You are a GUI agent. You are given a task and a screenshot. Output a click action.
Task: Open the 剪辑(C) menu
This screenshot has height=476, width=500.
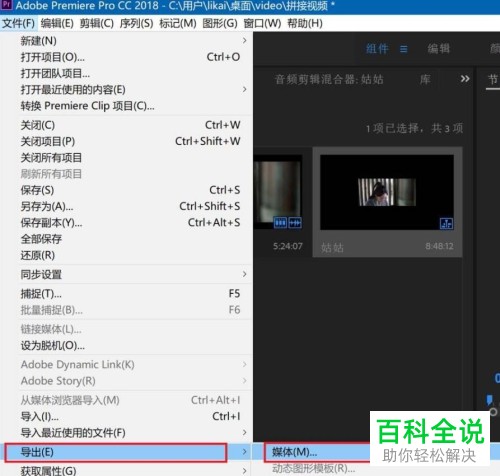[x=97, y=23]
